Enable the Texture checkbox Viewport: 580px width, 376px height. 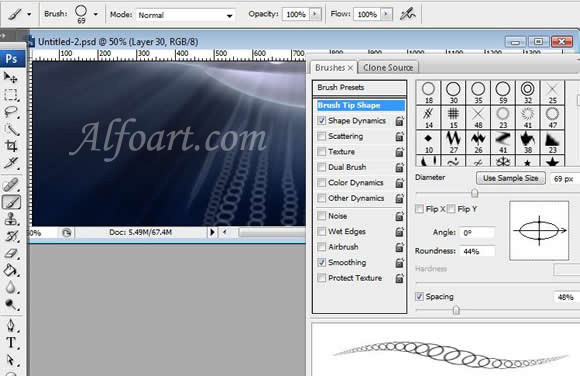click(321, 152)
